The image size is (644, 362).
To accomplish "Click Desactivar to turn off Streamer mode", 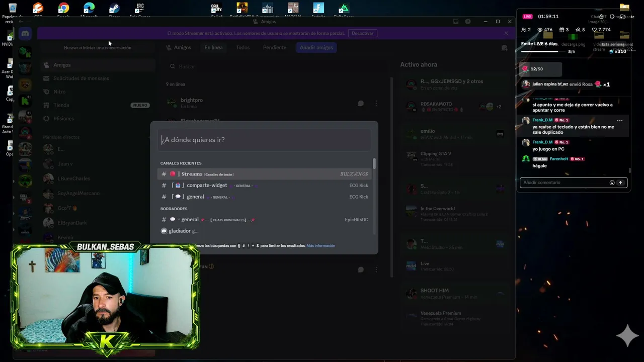I will [x=363, y=33].
